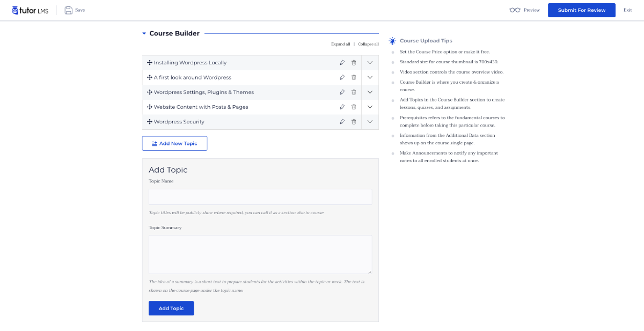Image resolution: width=644 pixels, height=331 pixels.
Task: Click move handle for Wordpress Settings, Plugins & Themes
Action: click(x=150, y=92)
